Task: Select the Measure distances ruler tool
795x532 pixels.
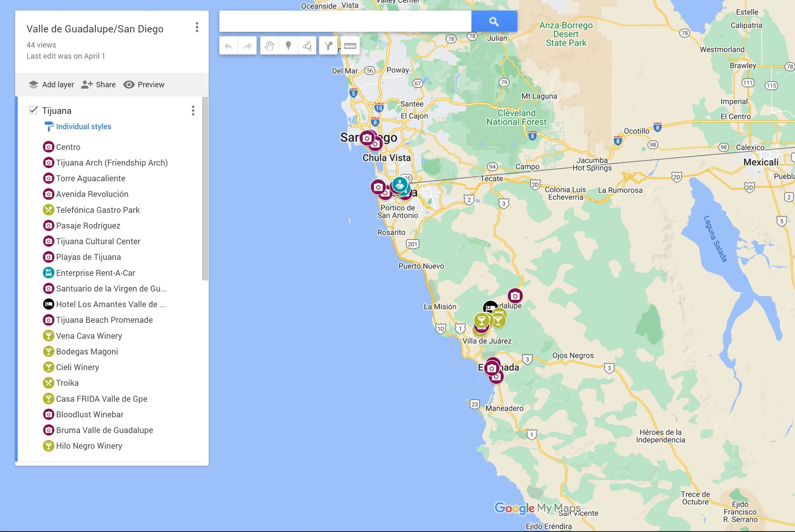Action: [x=350, y=46]
